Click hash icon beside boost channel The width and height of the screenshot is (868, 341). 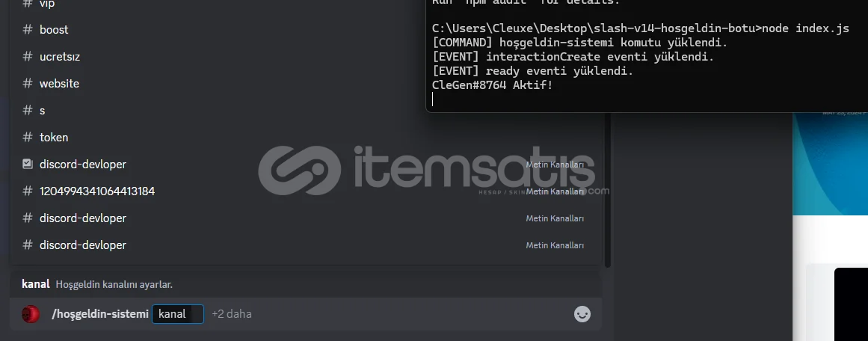click(x=28, y=30)
